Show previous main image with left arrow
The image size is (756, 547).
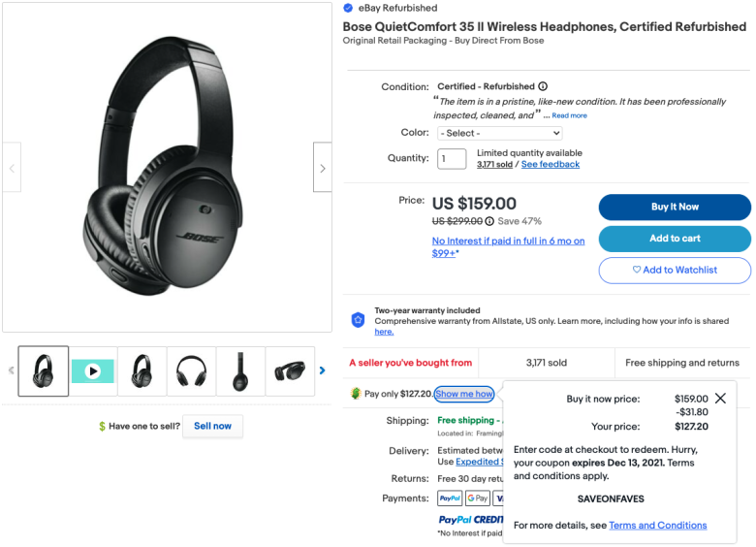(12, 168)
